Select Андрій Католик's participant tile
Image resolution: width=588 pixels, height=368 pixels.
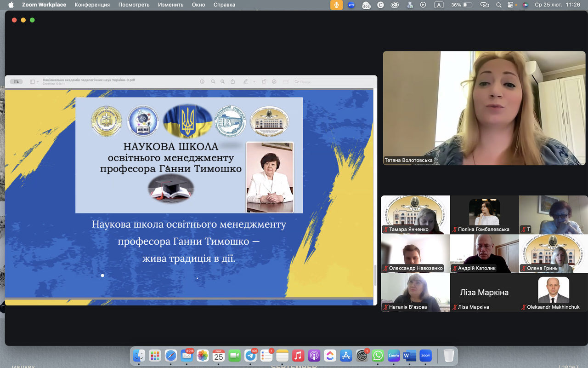484,253
